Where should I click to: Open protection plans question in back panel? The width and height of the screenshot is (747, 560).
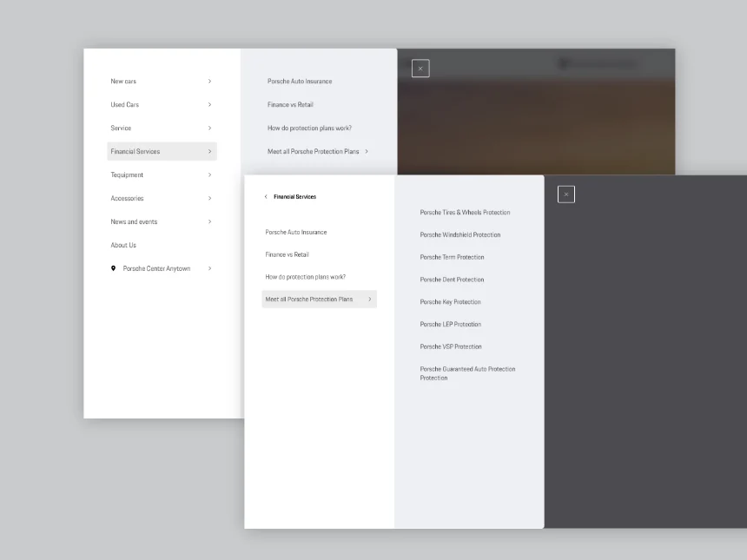(x=309, y=128)
